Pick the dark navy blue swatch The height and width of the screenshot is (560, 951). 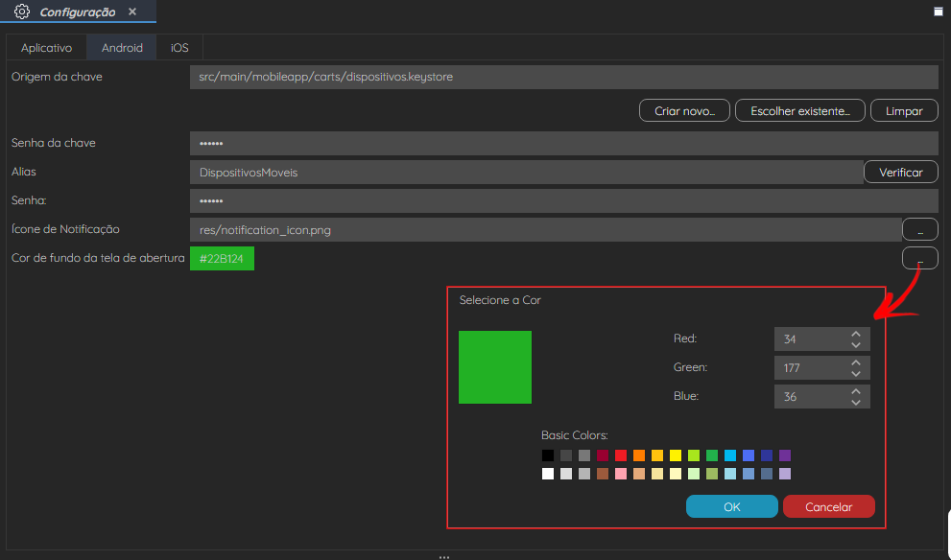click(x=767, y=455)
